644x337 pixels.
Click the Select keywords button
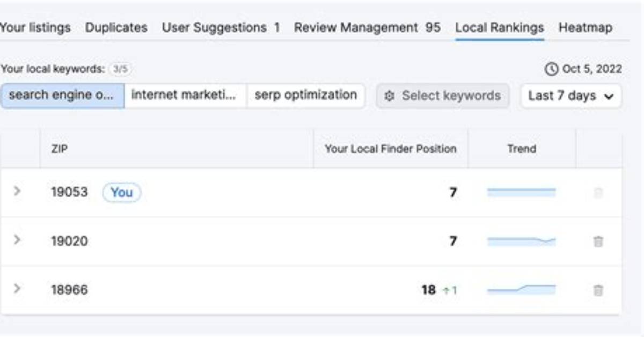click(x=443, y=96)
